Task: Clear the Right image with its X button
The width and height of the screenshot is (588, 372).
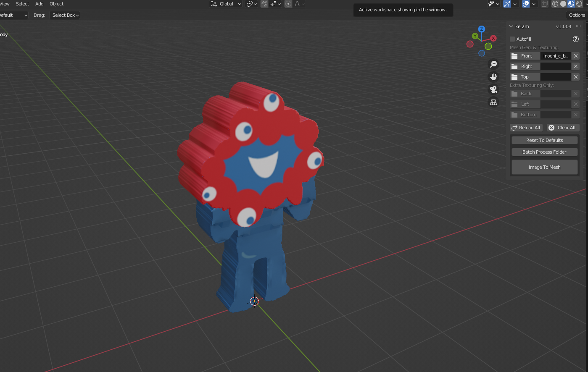Action: tap(576, 66)
